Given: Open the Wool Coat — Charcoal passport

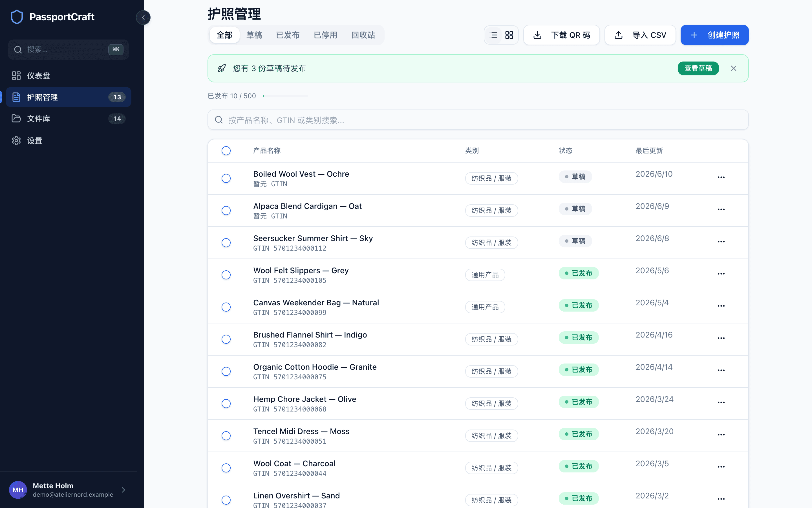Looking at the screenshot, I should pos(294,464).
